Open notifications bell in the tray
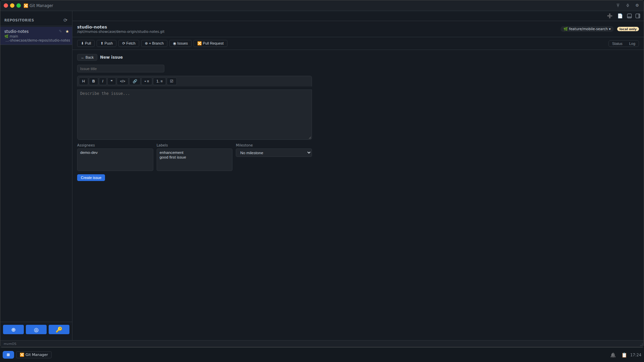The width and height of the screenshot is (644, 362). click(613, 355)
